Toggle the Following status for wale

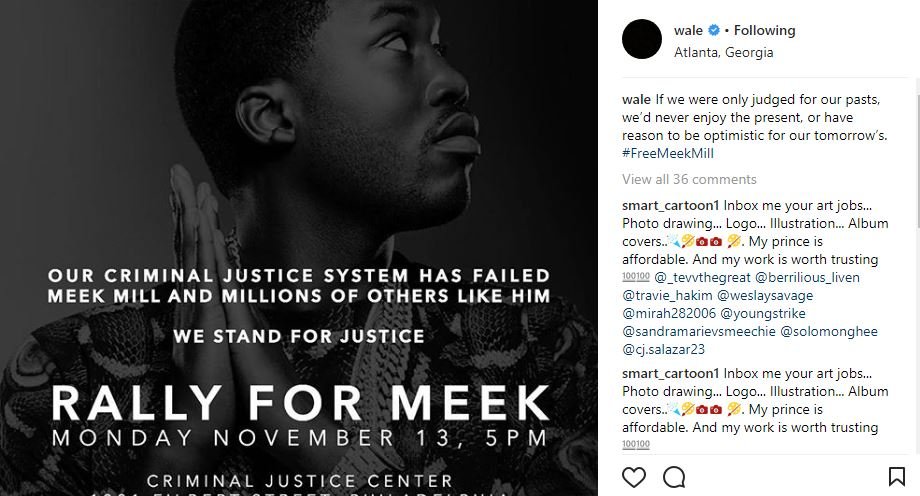point(765,31)
